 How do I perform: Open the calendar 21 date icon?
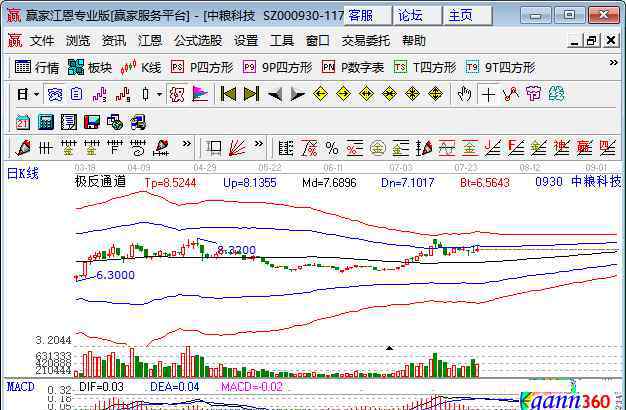23,122
